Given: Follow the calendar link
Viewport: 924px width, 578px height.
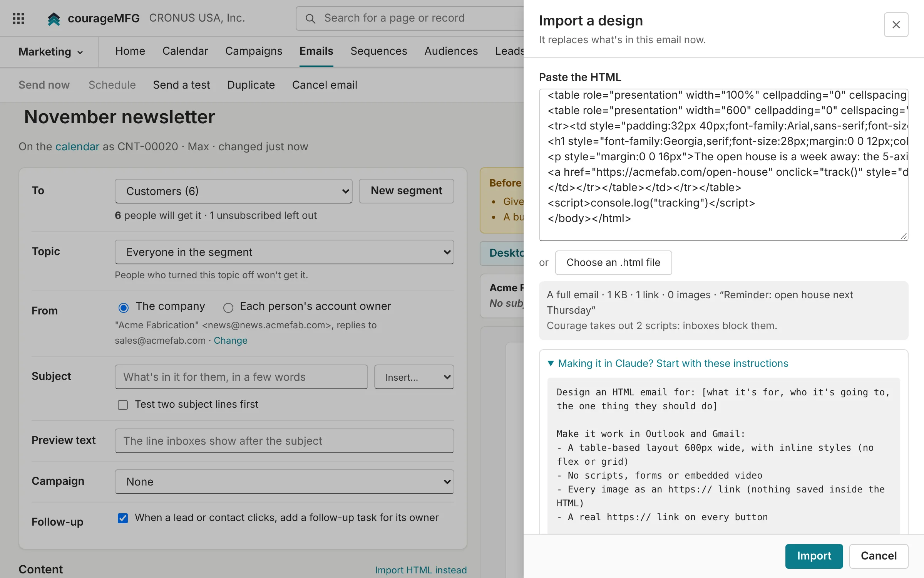Looking at the screenshot, I should click(77, 146).
